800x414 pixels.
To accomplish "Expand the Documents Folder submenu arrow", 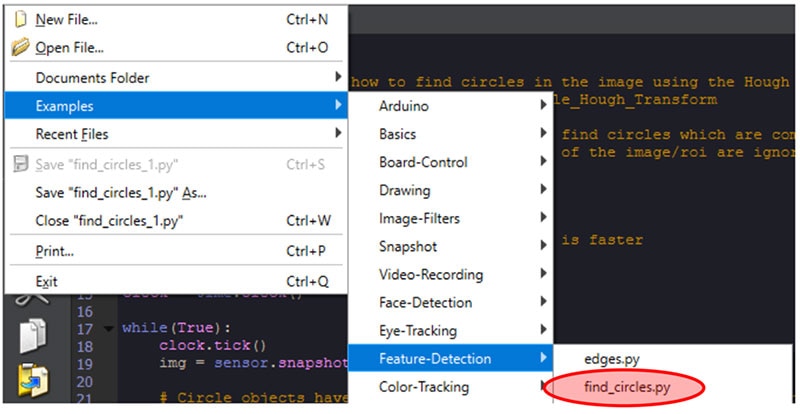I will (x=337, y=77).
